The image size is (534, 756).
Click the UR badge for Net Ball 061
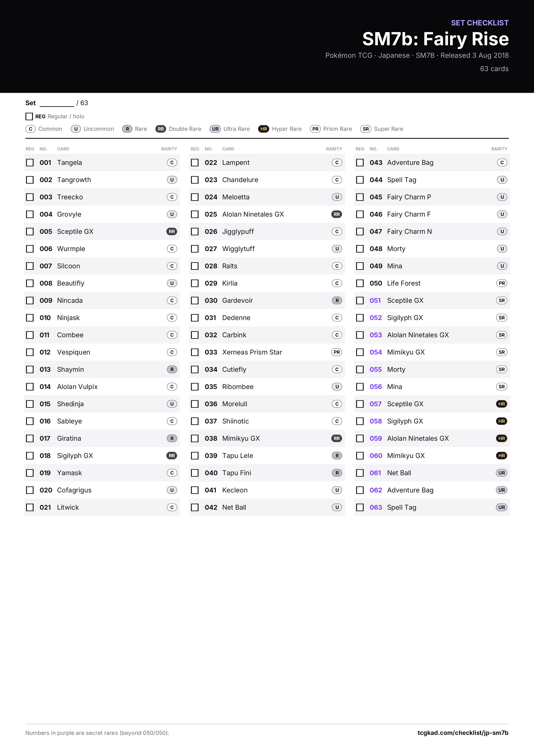502,473
